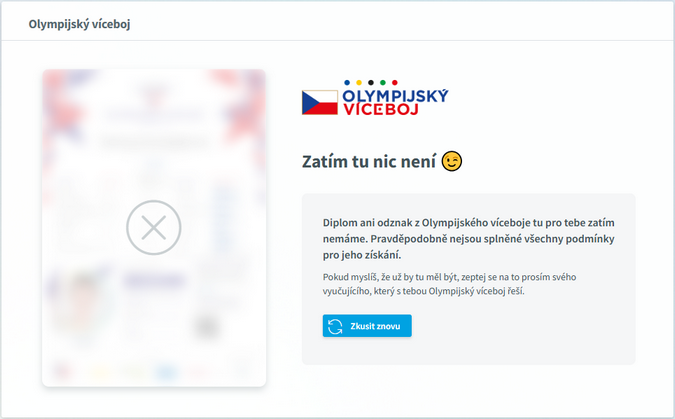
Task: Click the red VÍCEBOJ word in the logo
Action: pos(381,109)
